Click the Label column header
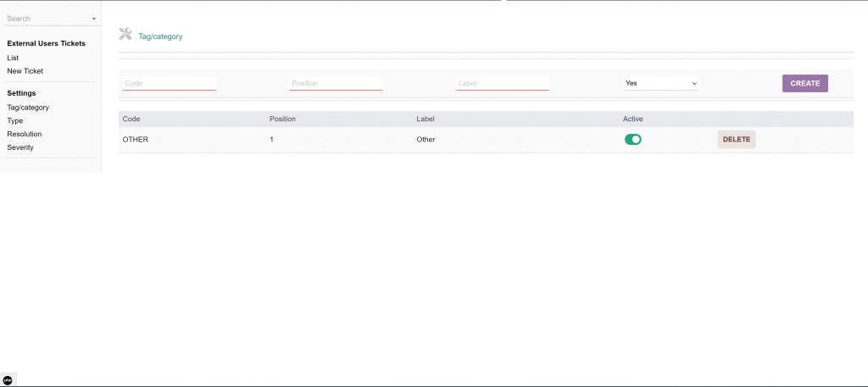This screenshot has width=868, height=387. [426, 119]
